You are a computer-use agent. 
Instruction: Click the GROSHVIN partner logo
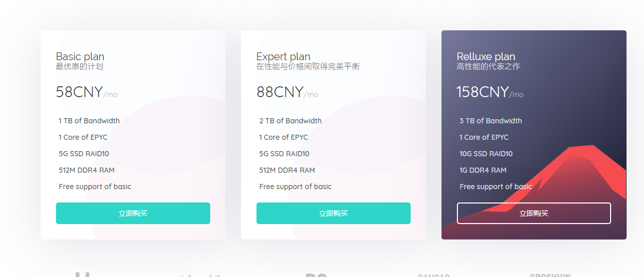point(549,275)
